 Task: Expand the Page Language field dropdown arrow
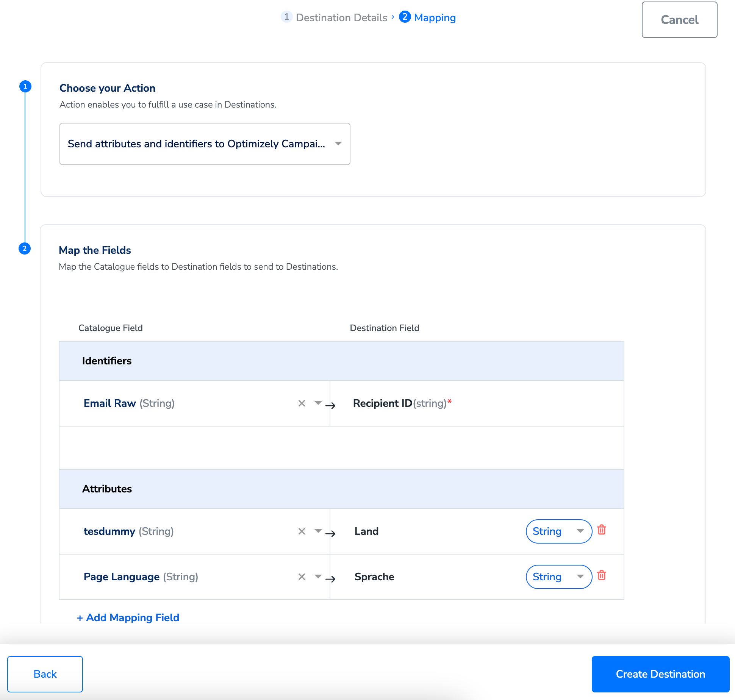(x=318, y=577)
